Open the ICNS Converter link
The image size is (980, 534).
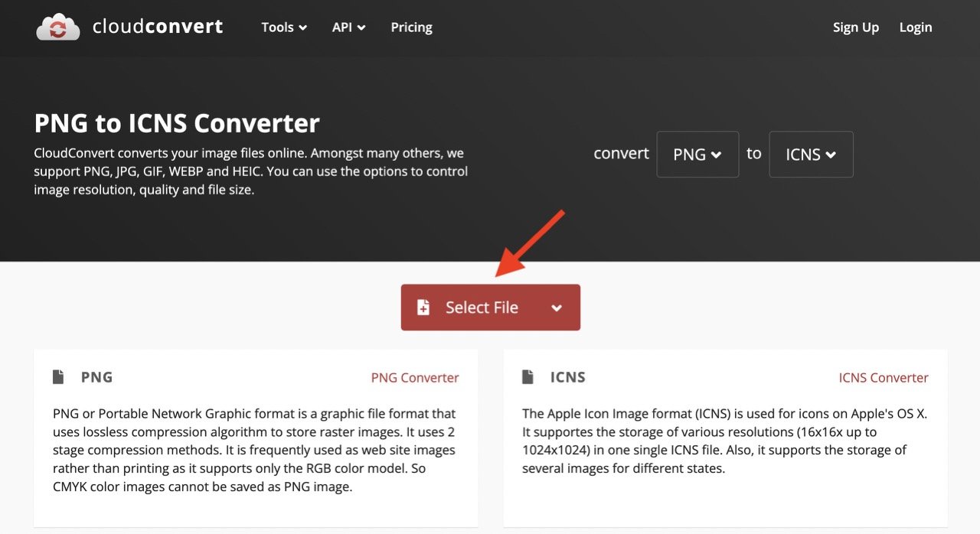click(884, 377)
